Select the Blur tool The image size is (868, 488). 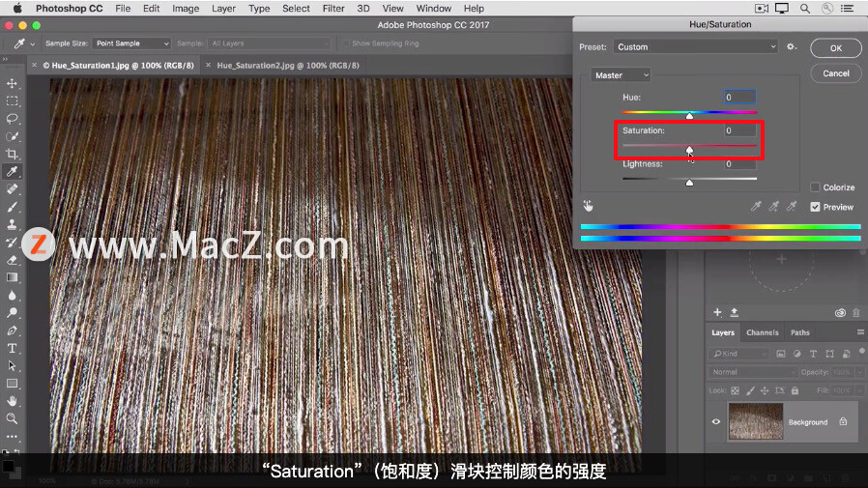click(x=12, y=296)
